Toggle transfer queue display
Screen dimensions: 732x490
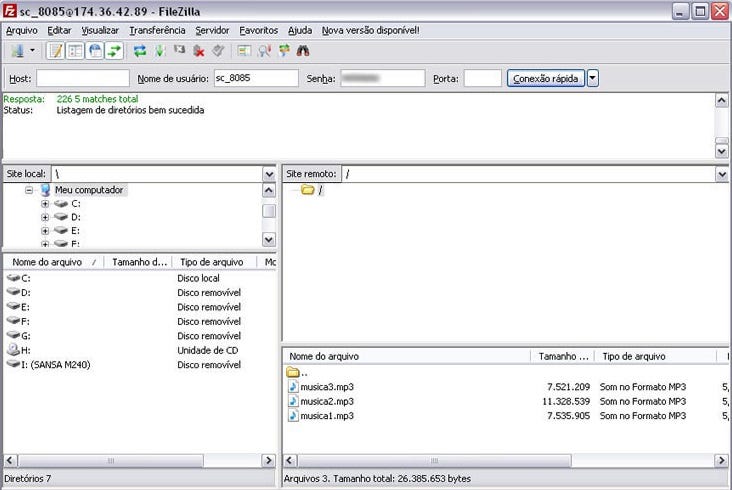click(114, 50)
